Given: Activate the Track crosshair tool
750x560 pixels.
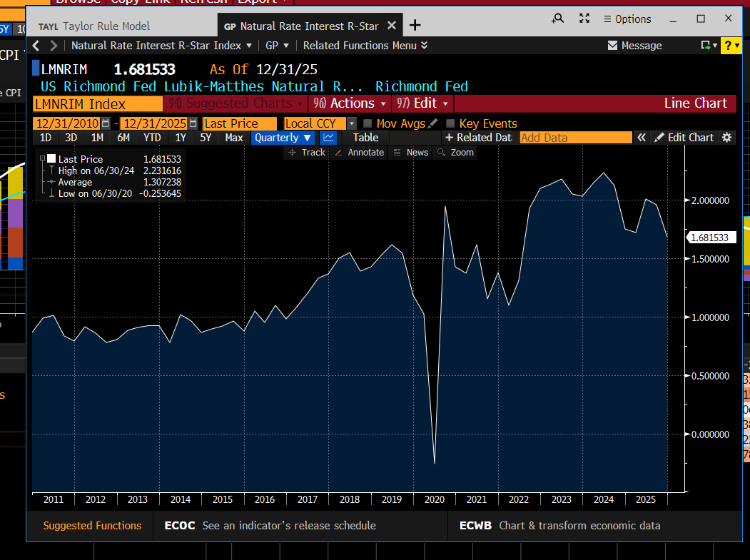Looking at the screenshot, I should point(307,153).
